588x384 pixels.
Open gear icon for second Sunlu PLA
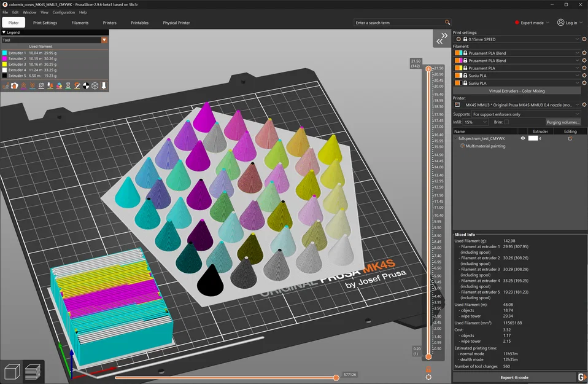click(584, 83)
